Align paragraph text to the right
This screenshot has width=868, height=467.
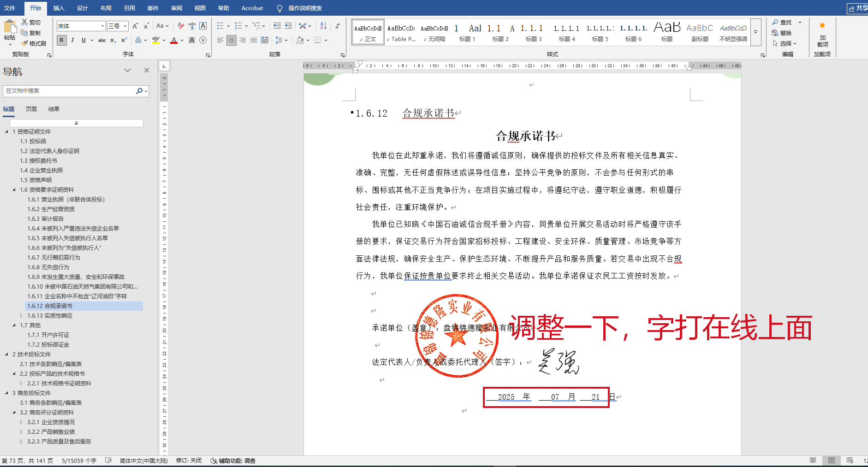click(243, 40)
